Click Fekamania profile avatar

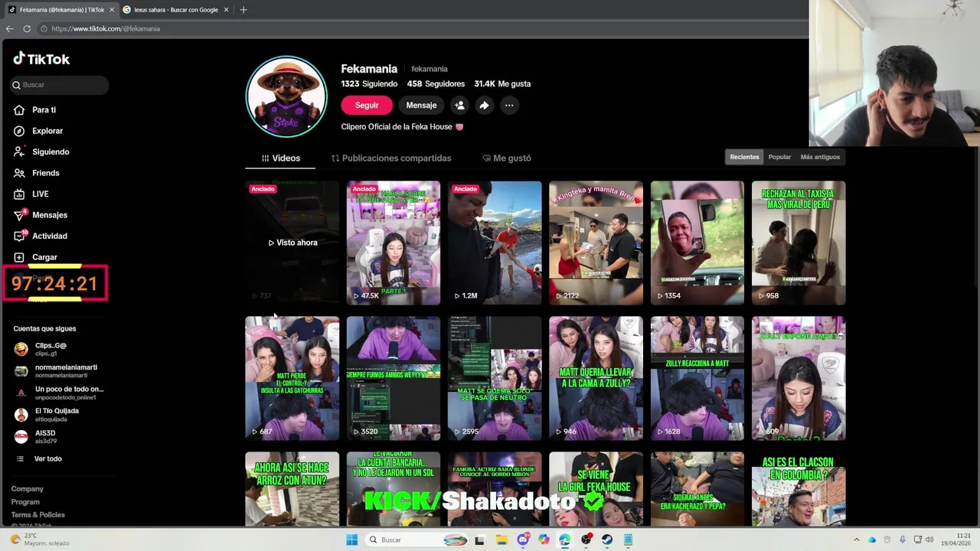286,96
